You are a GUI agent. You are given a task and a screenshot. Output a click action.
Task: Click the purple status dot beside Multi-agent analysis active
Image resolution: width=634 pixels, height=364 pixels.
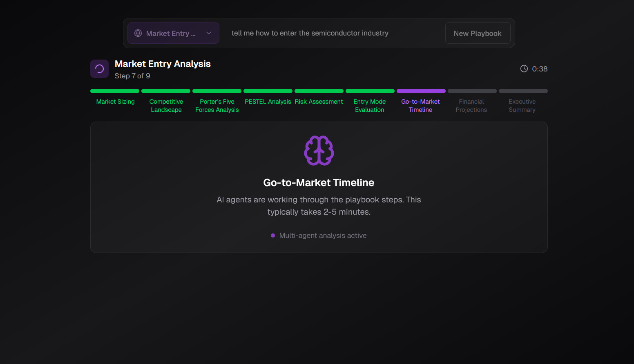(273, 235)
